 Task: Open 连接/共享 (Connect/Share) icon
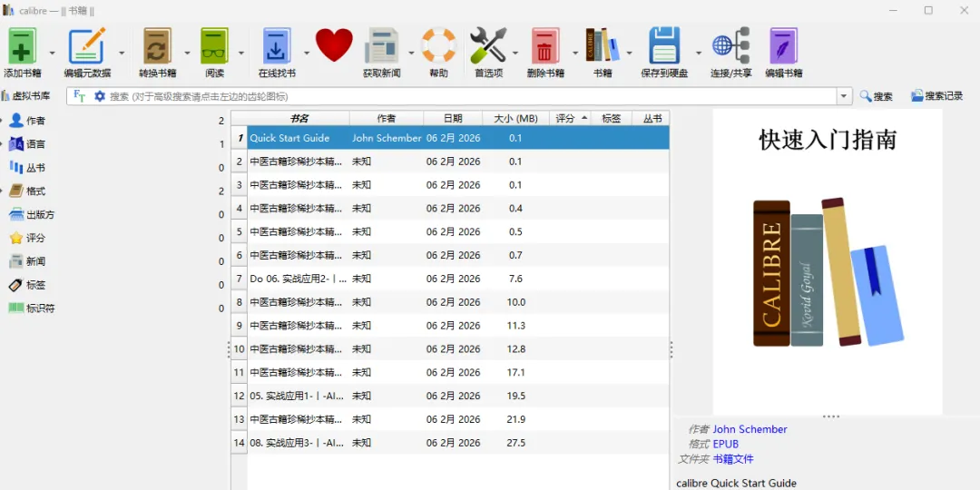click(730, 45)
